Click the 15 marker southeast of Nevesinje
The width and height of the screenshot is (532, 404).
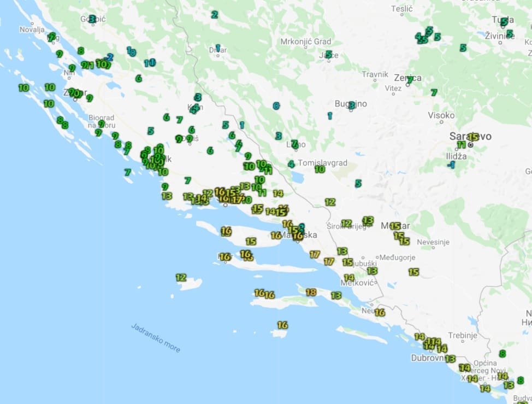pos(413,272)
